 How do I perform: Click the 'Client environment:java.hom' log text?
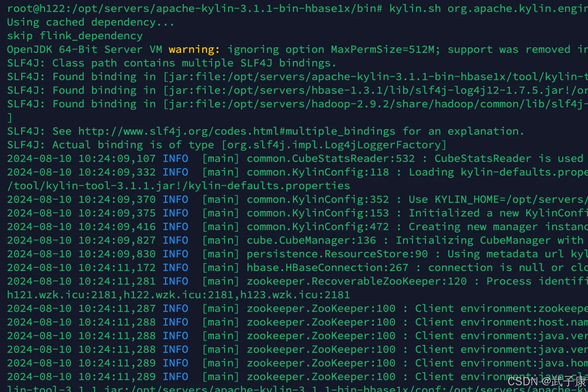(501, 363)
